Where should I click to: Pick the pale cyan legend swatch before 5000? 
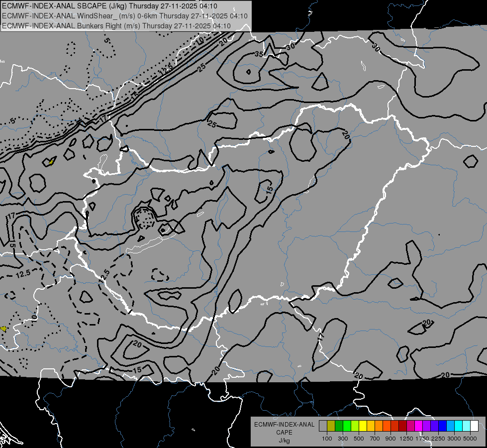point(467,426)
